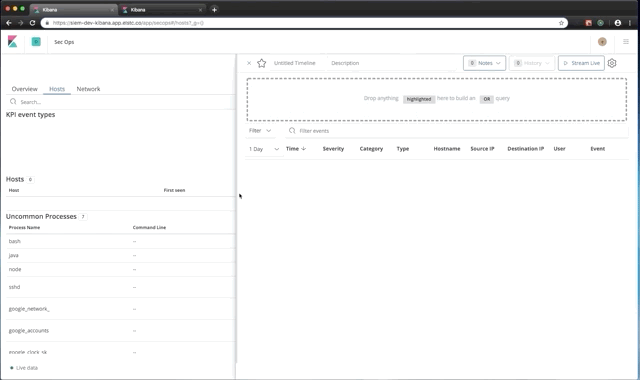This screenshot has height=380, width=640.
Task: Click the Hostname column header
Action: 447,149
